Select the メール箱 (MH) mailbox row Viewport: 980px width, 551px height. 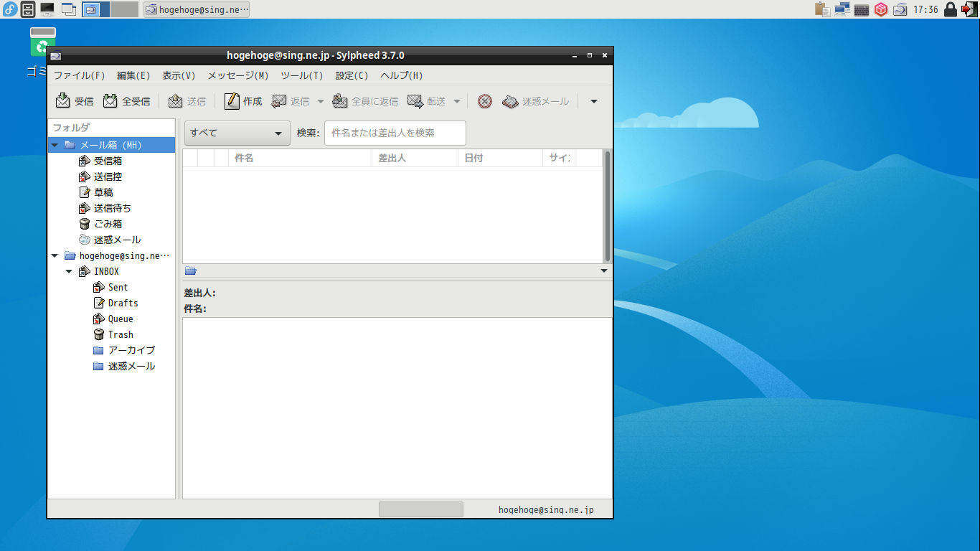111,145
